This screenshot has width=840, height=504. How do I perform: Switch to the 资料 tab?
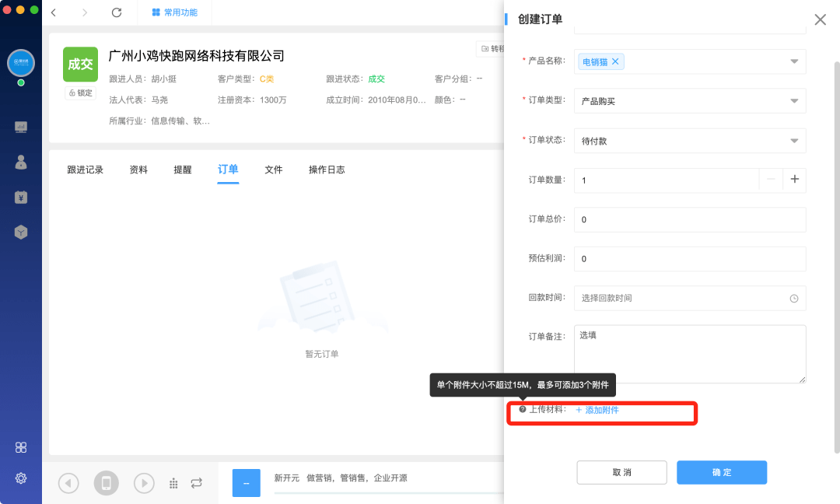pos(138,170)
